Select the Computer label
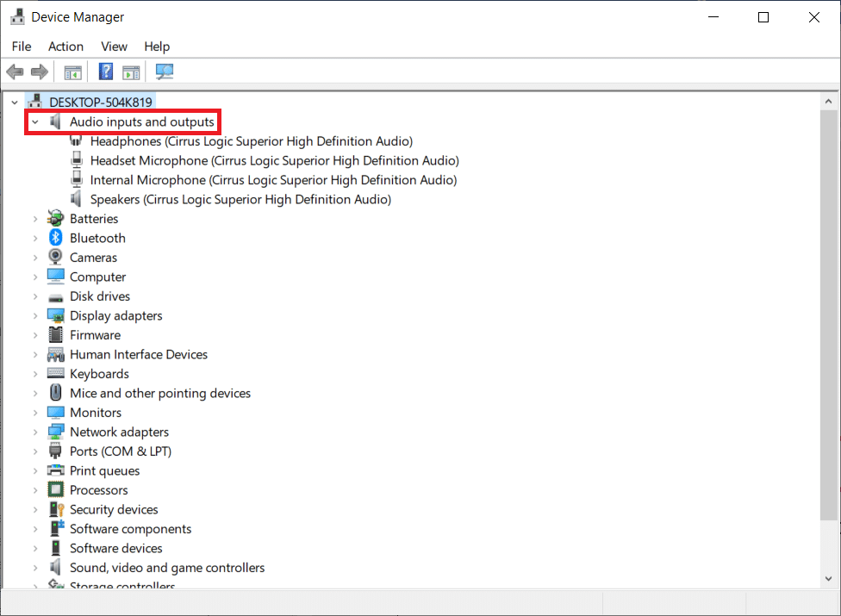The height and width of the screenshot is (616, 841). (97, 277)
